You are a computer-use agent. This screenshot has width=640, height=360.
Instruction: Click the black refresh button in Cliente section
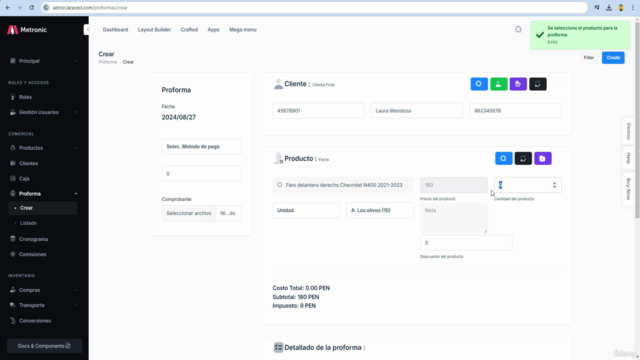pos(538,84)
